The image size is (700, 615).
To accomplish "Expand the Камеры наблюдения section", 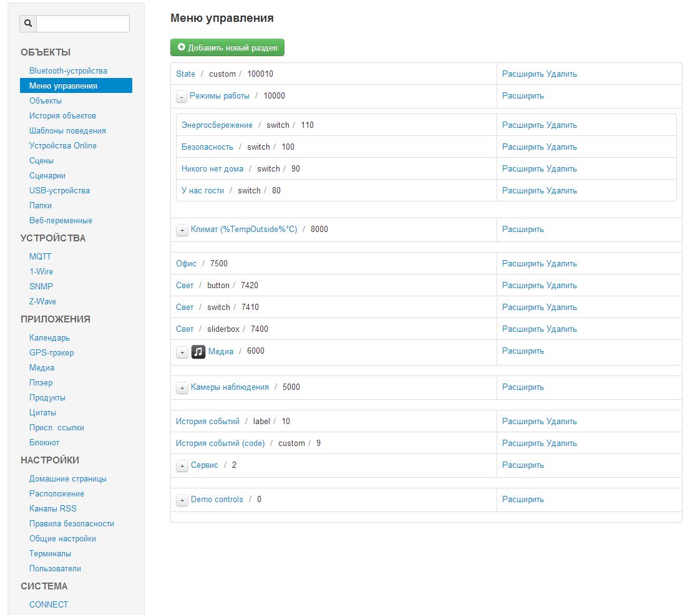I will click(182, 389).
